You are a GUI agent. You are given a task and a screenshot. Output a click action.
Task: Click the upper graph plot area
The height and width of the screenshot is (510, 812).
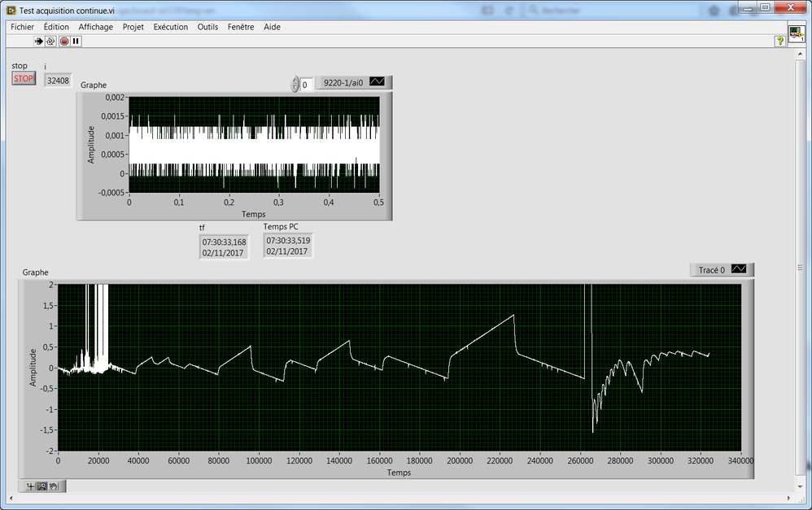click(x=255, y=145)
